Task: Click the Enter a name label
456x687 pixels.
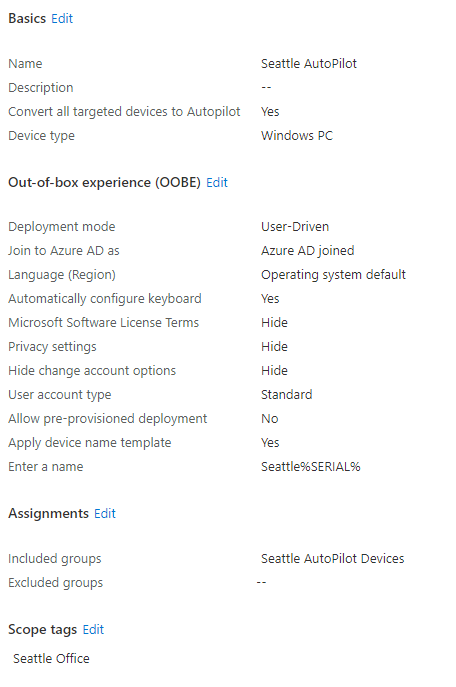Action: click(46, 467)
